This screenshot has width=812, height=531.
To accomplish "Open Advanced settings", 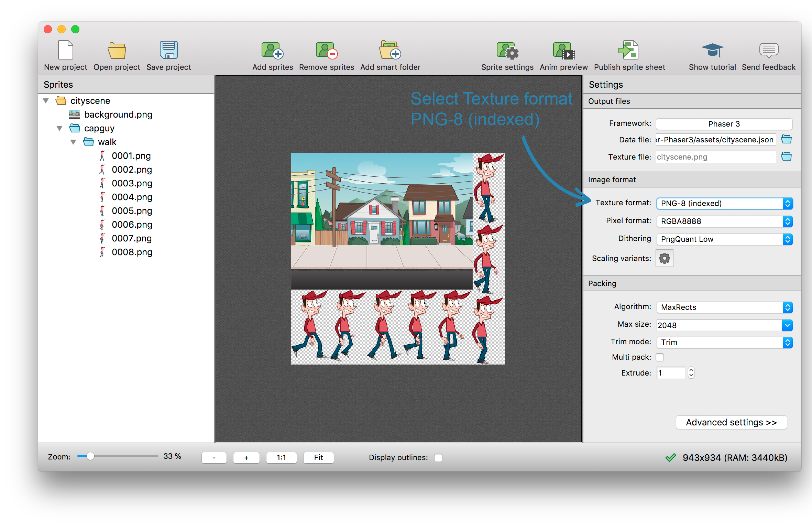I will pos(731,422).
